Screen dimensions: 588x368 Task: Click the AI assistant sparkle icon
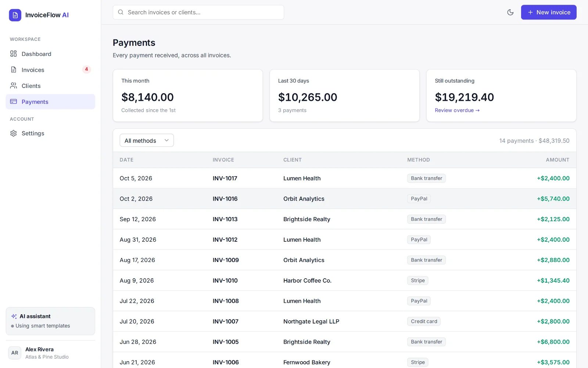coord(14,316)
